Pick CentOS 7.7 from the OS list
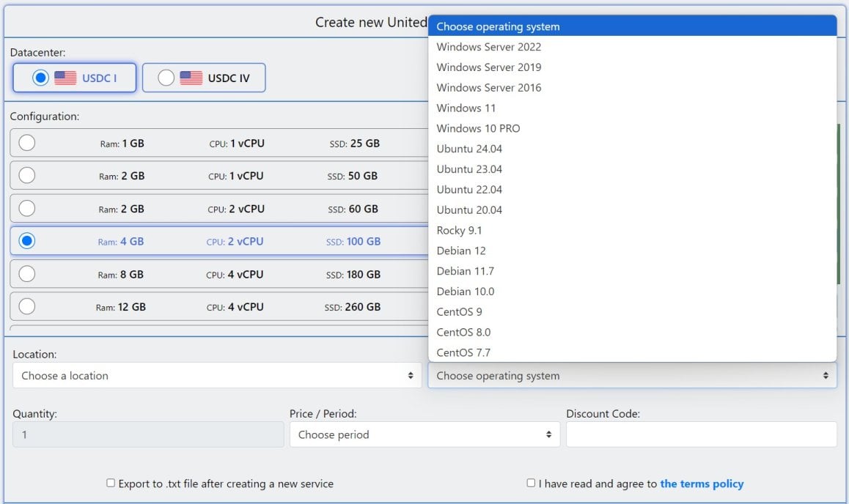 (x=633, y=352)
